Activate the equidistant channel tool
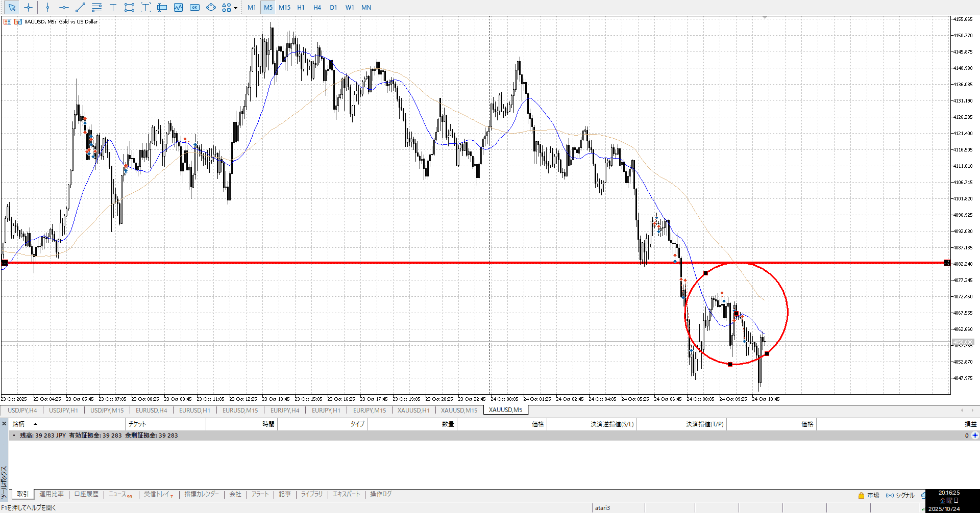This screenshot has height=513, width=980. coord(96,8)
